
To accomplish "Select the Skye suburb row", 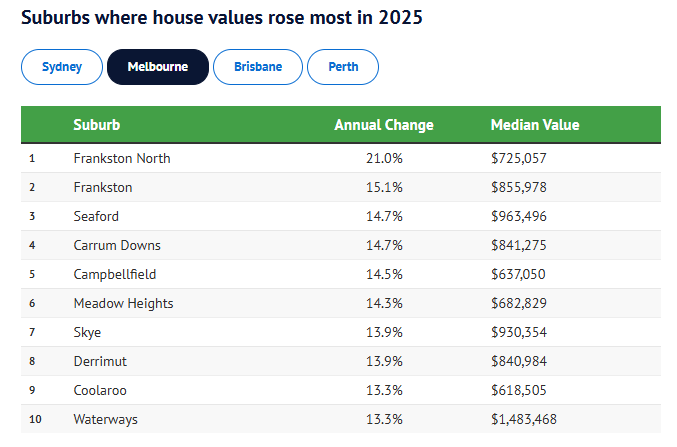I will pyautogui.click(x=87, y=332).
